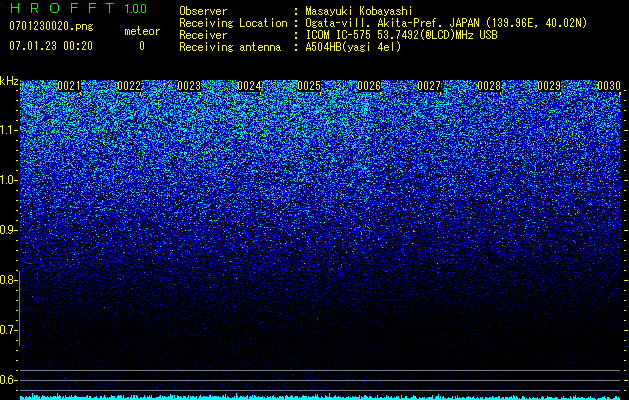Click the cyan signal level strip at bottom

click(x=320, y=397)
